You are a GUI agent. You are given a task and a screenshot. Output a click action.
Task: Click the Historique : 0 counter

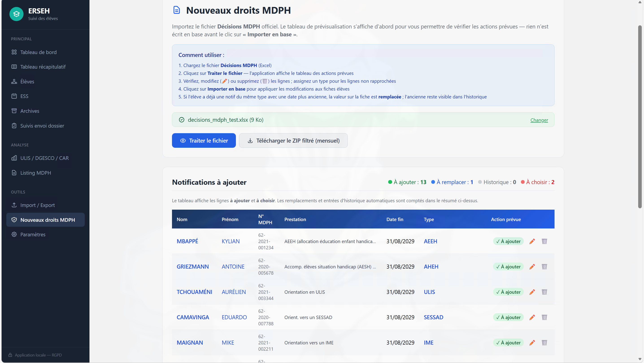(x=497, y=182)
